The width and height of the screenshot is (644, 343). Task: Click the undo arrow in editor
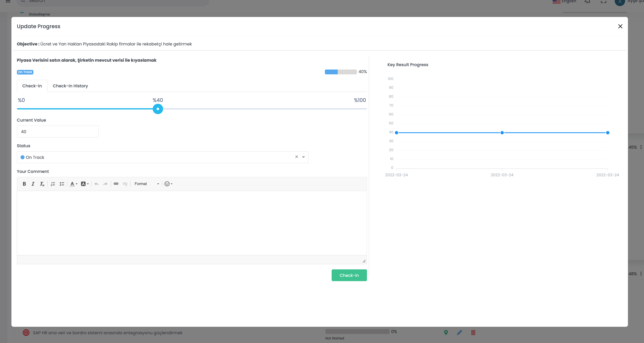tap(97, 184)
